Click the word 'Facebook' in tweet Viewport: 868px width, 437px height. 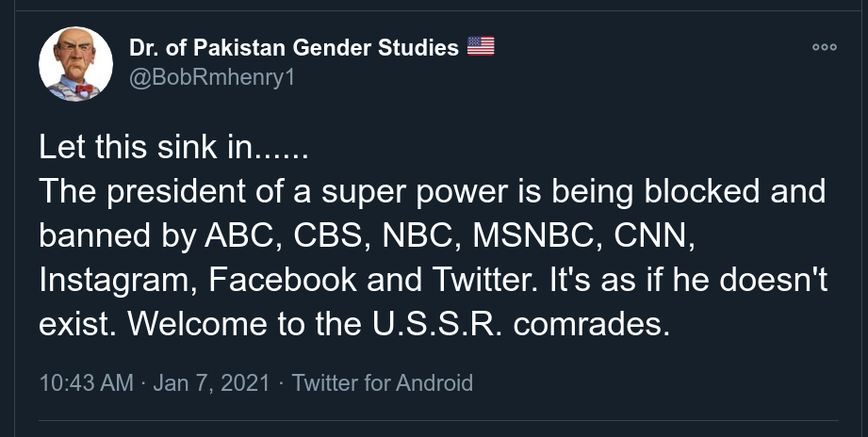tap(283, 280)
